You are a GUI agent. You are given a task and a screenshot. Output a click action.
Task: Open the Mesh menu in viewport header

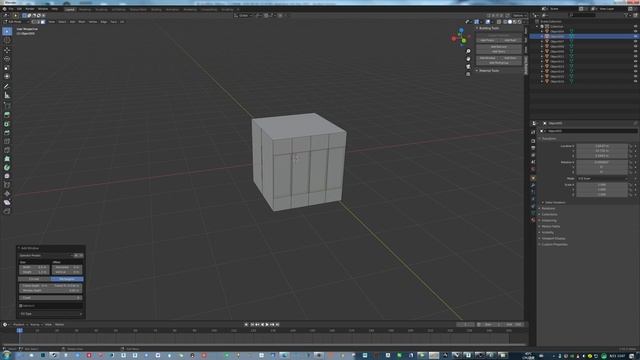(x=82, y=22)
